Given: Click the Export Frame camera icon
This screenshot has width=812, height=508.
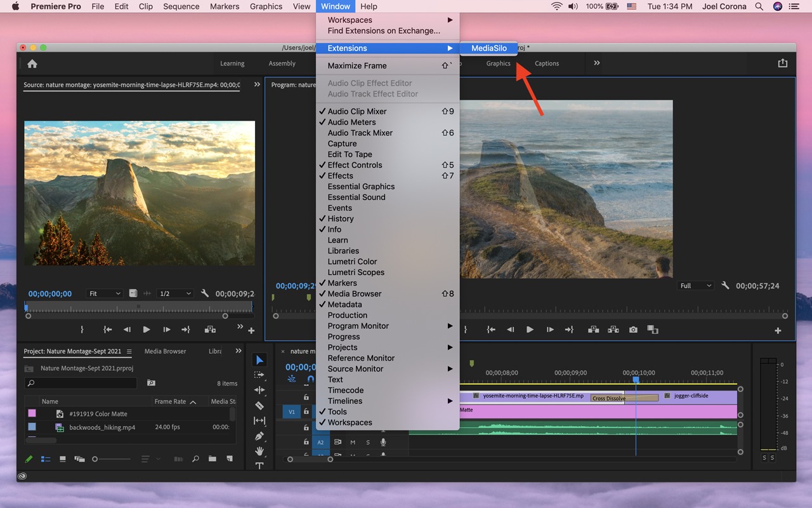Looking at the screenshot, I should [633, 330].
